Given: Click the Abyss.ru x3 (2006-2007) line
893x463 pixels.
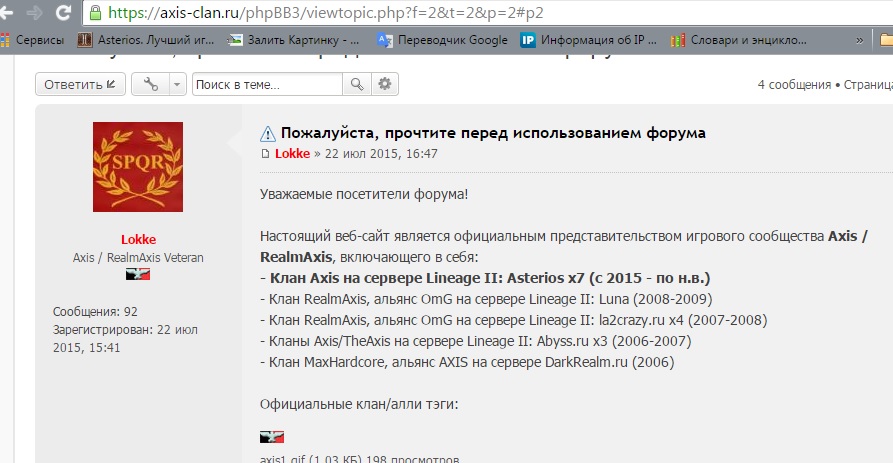Looking at the screenshot, I should click(476, 342).
